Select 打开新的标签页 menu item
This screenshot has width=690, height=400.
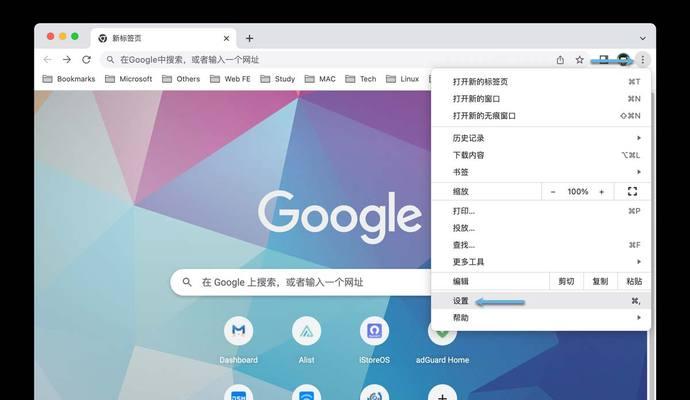[x=541, y=81]
